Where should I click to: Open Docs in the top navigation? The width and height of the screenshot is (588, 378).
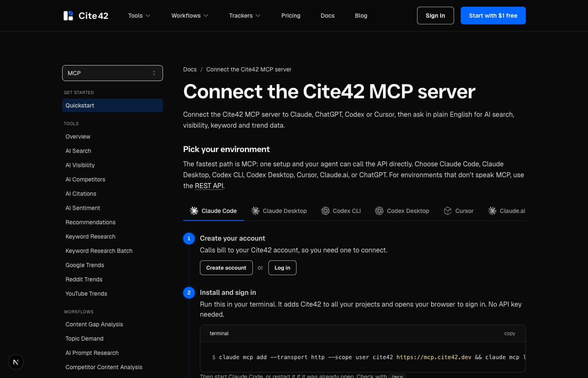(x=328, y=16)
